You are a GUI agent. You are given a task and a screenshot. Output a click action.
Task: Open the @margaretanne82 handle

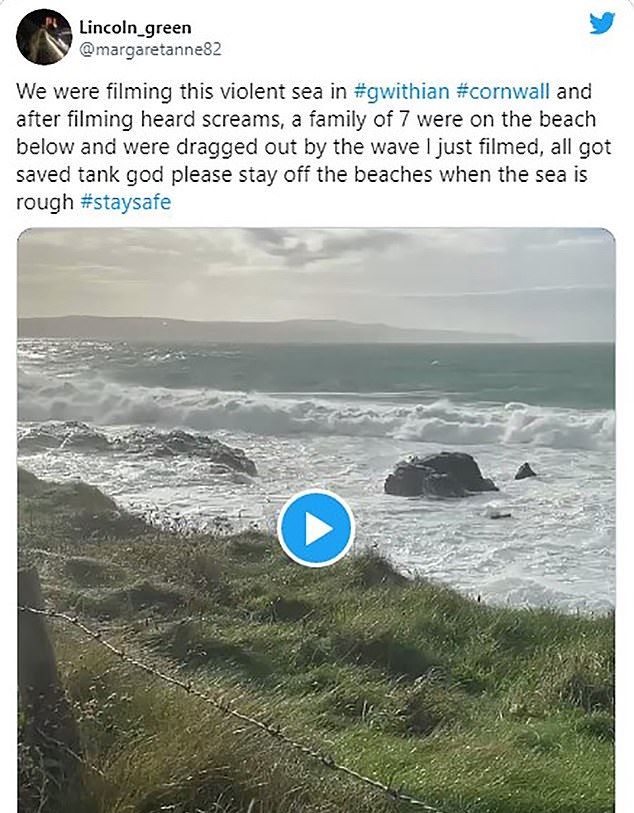point(150,49)
